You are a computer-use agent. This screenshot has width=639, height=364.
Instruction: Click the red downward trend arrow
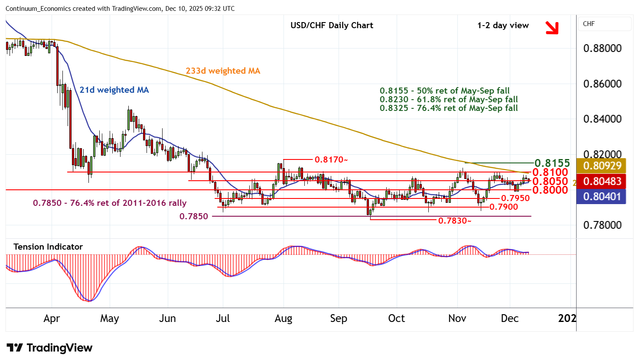pos(552,28)
